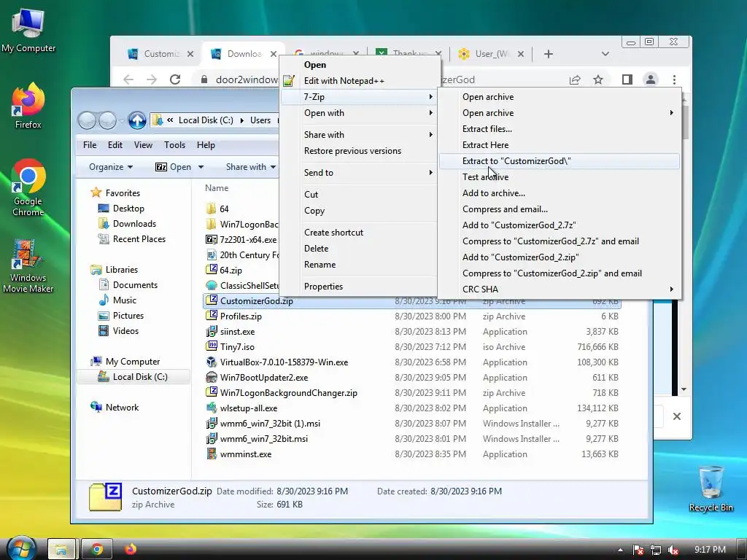Choose Properties in the context menu
The image size is (747, 560).
[358, 286]
